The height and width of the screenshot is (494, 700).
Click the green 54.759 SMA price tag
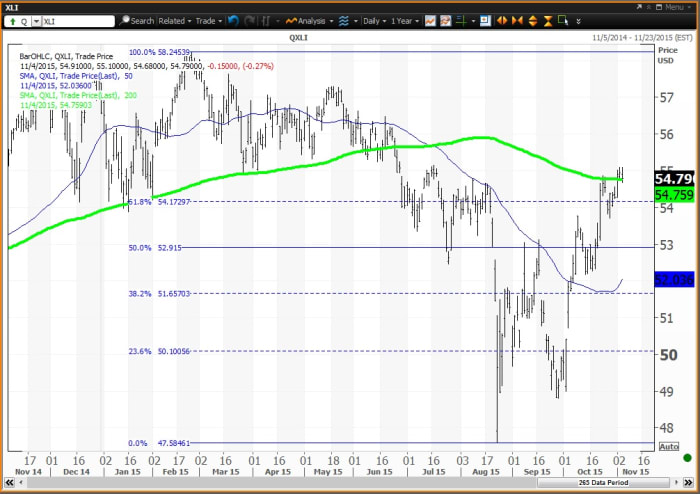pos(675,195)
